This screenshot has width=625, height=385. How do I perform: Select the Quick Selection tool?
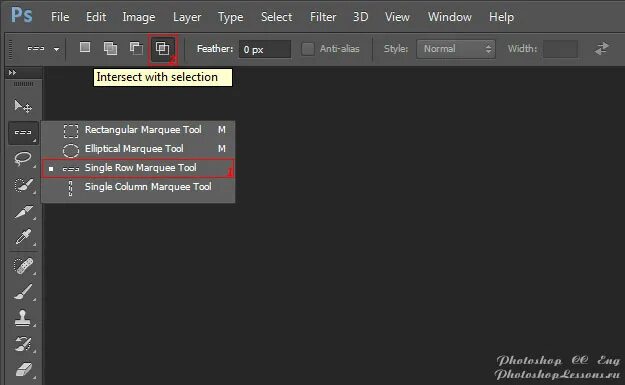coord(23,185)
